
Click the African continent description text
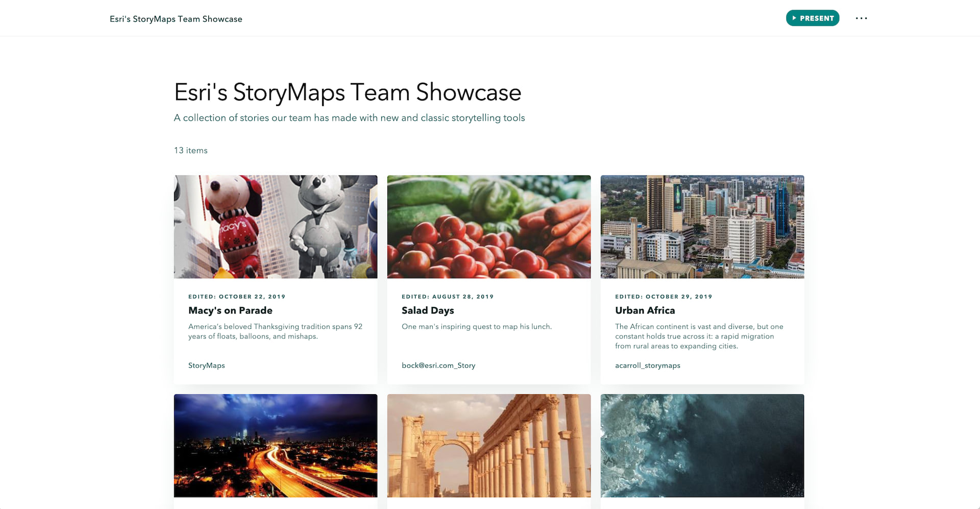point(699,336)
